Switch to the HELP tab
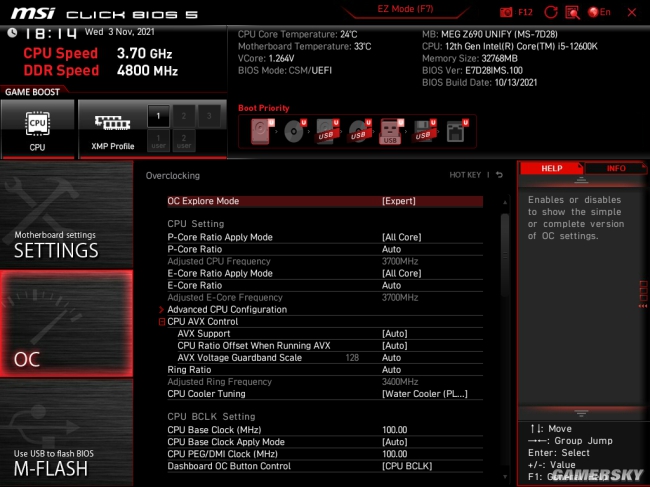 [x=552, y=168]
